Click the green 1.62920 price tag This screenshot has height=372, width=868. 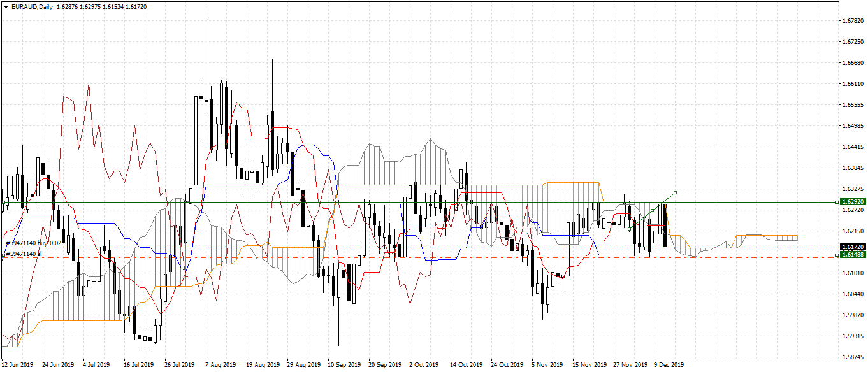(x=852, y=202)
